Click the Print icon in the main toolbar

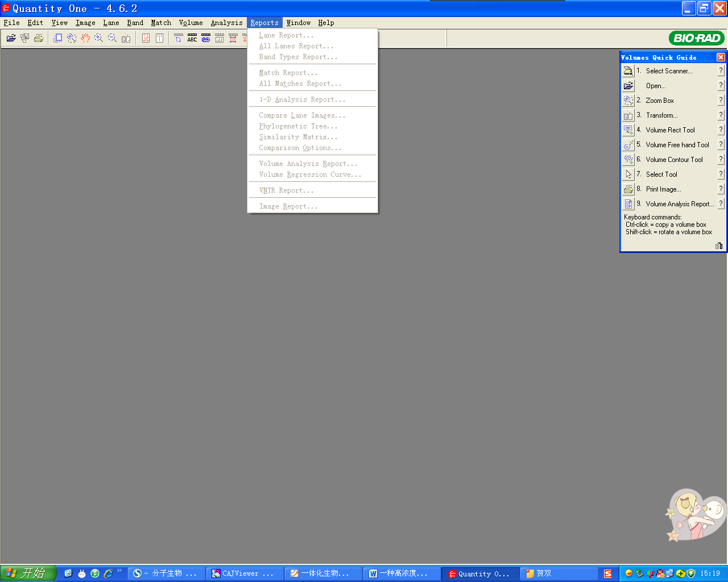[x=39, y=38]
